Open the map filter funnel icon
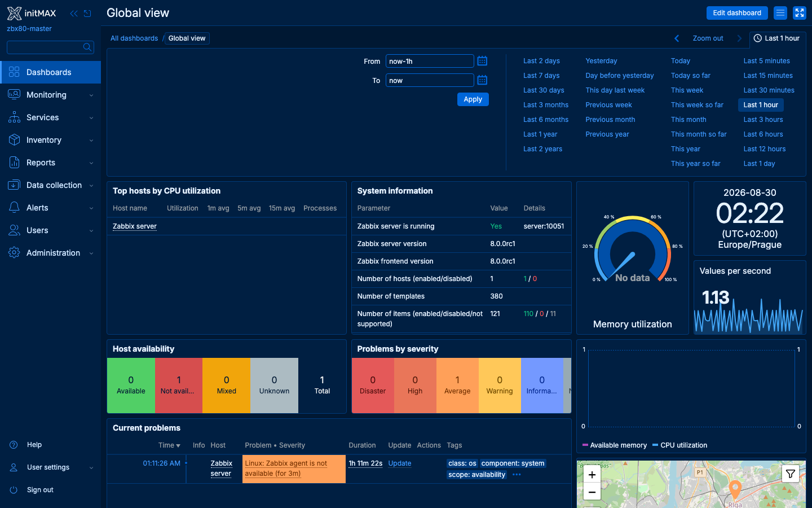This screenshot has height=508, width=812. (x=791, y=474)
